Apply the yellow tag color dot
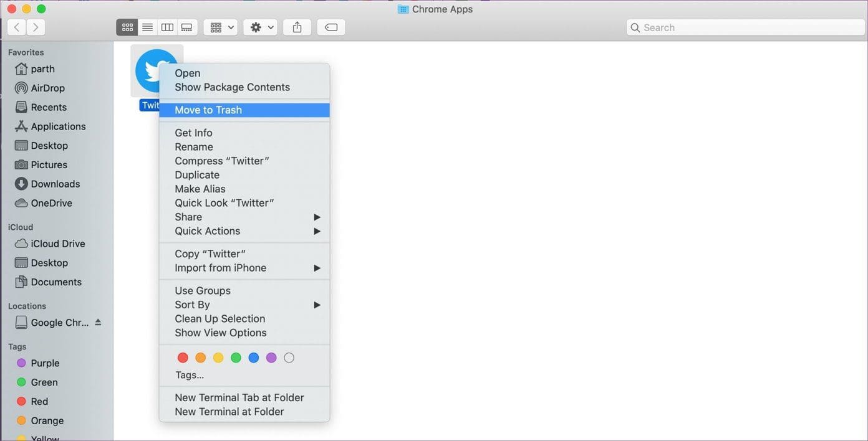The image size is (868, 441). tap(218, 358)
